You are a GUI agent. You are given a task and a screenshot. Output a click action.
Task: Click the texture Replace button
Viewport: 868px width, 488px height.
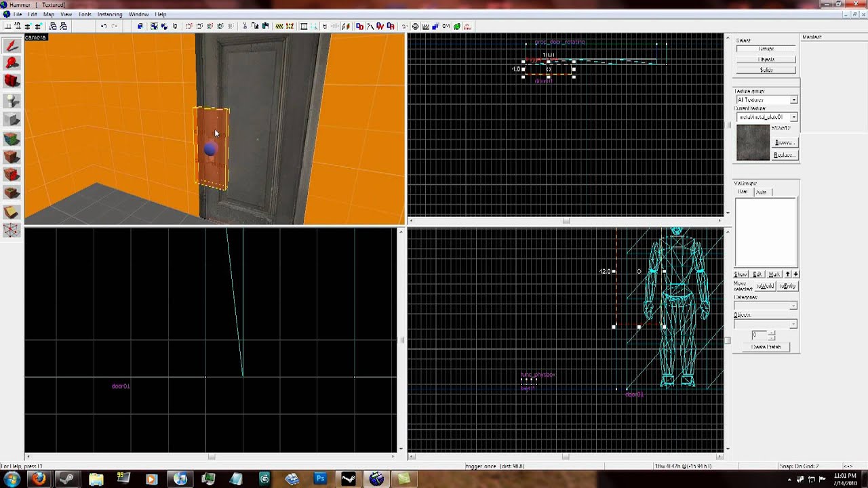pos(785,155)
